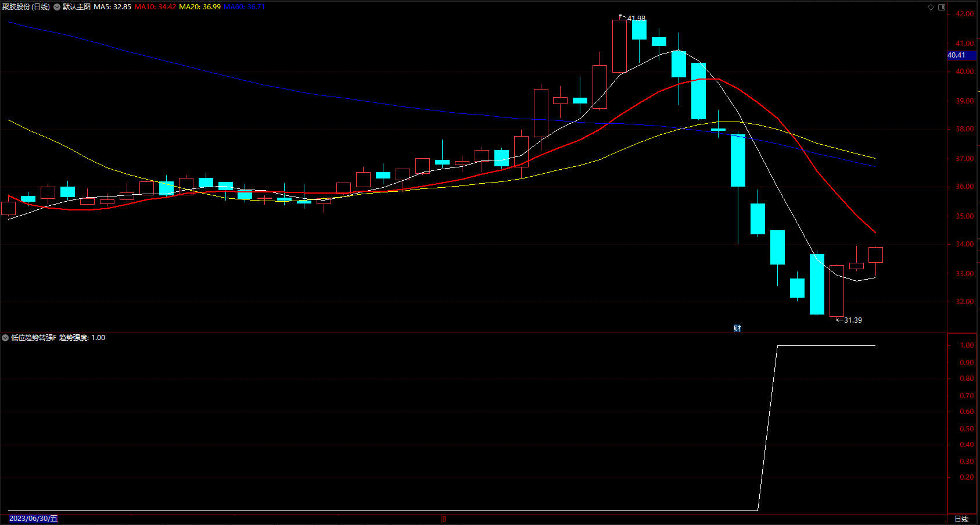The image size is (980, 525).
Task: Select the MA10: 34.42 indicator text
Action: [x=155, y=7]
